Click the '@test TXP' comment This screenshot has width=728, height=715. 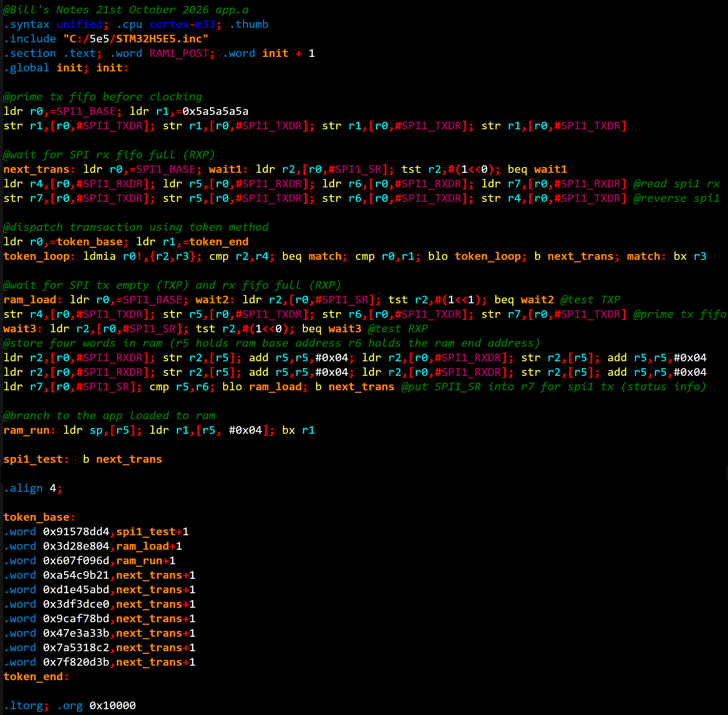[591, 300]
